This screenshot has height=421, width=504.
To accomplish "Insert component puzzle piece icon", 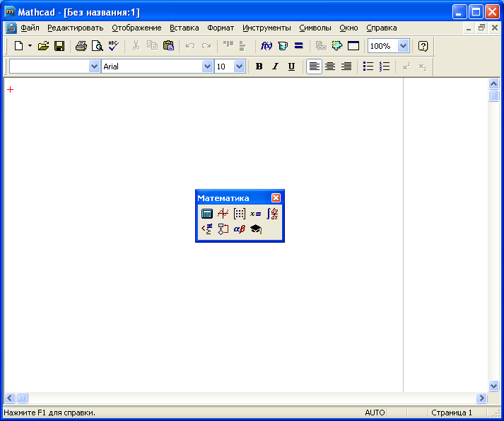I will pyautogui.click(x=337, y=46).
